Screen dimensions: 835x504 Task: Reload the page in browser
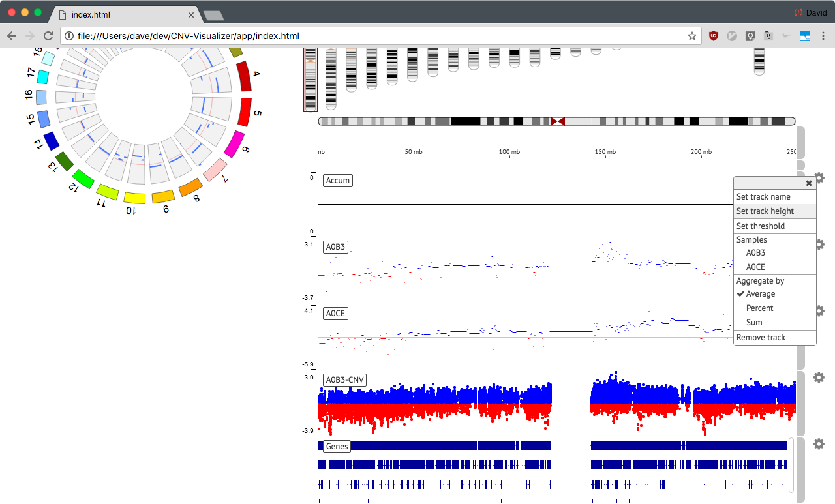point(48,36)
